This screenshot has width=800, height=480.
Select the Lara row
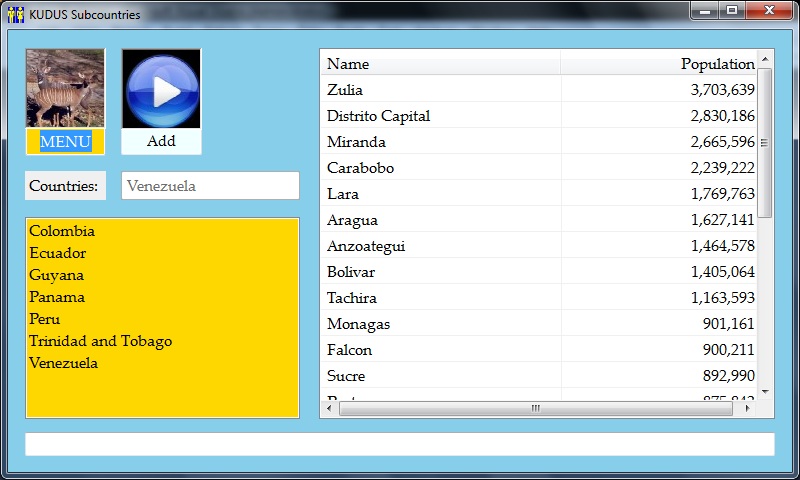[x=539, y=194]
